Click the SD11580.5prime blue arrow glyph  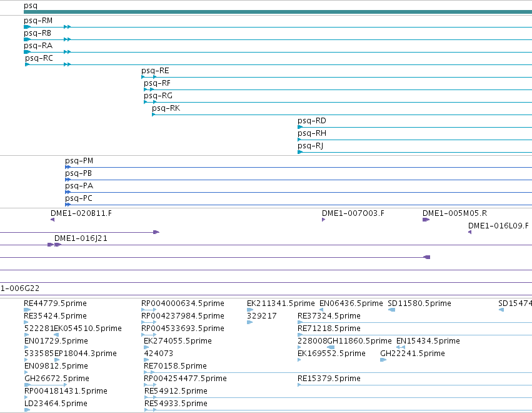[x=391, y=310]
